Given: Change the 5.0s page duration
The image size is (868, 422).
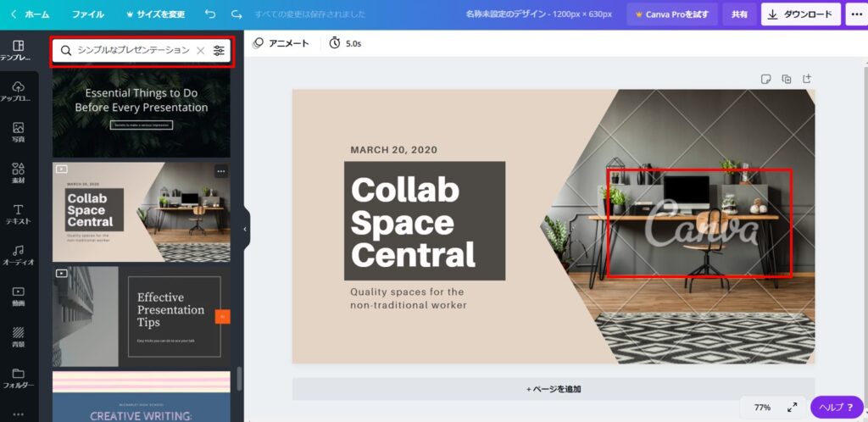Looking at the screenshot, I should pyautogui.click(x=345, y=43).
